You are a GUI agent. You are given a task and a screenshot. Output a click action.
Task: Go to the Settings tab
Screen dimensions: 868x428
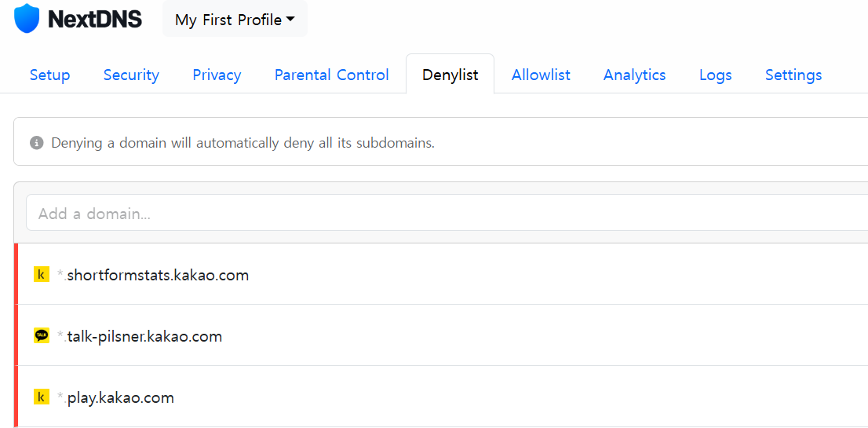pos(793,75)
